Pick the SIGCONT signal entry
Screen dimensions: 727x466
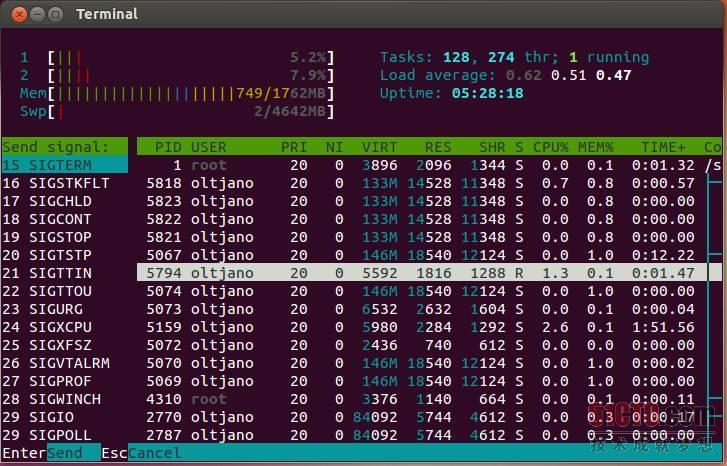point(64,219)
